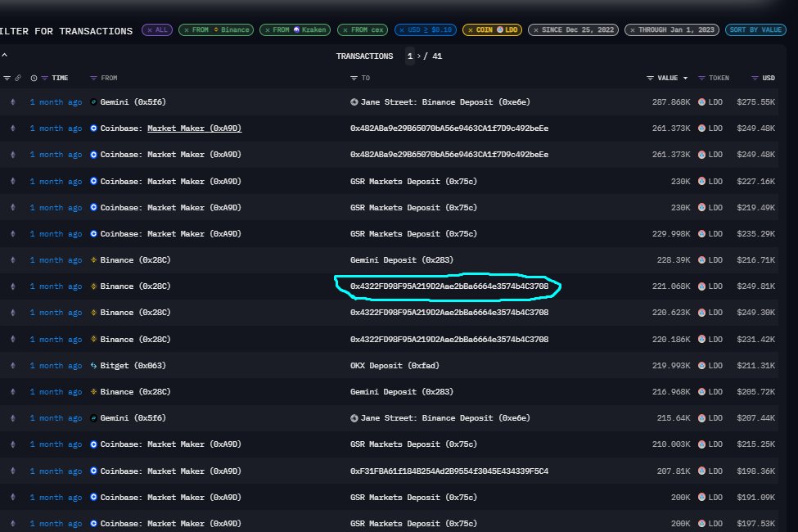Click the underlined Market Maker (0xA9D) link

tap(195, 128)
